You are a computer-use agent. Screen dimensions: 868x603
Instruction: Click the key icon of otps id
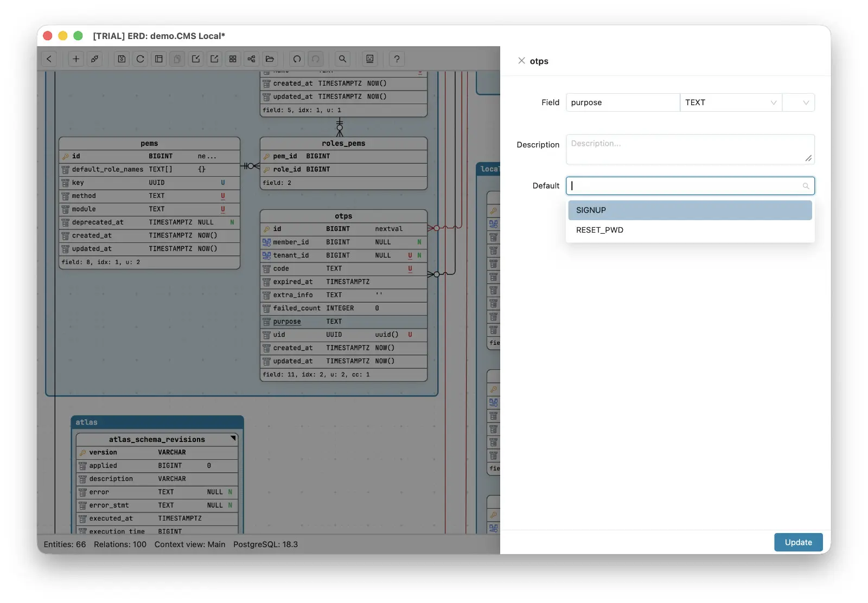[266, 229]
